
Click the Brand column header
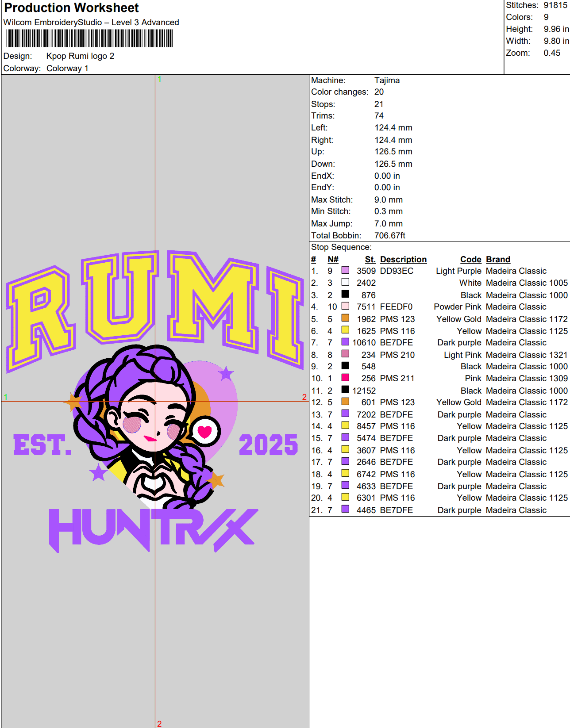498,259
